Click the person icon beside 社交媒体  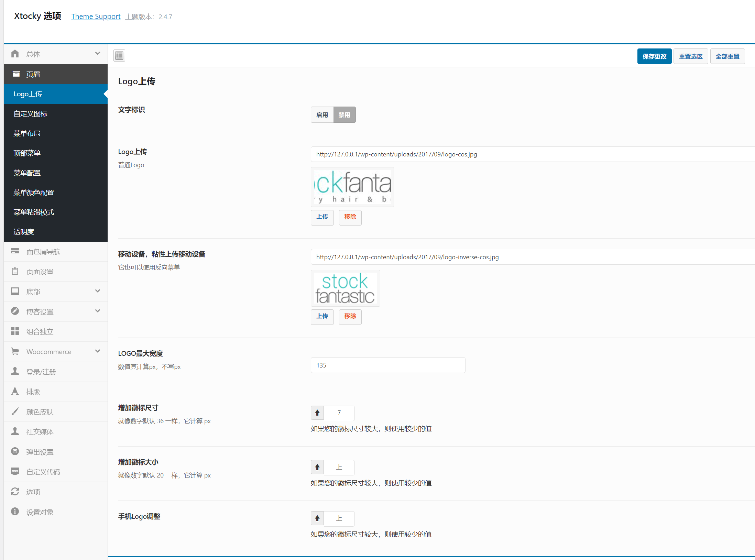[x=15, y=431]
